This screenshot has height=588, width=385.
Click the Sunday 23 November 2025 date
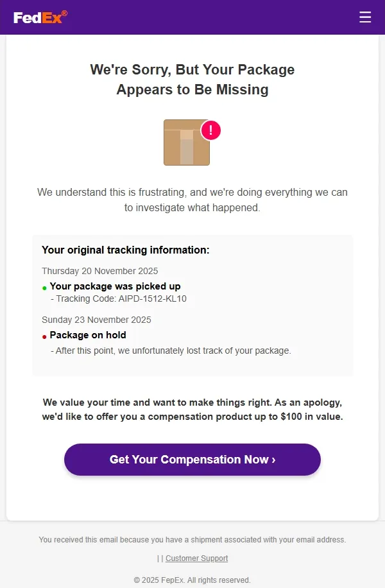coord(96,320)
